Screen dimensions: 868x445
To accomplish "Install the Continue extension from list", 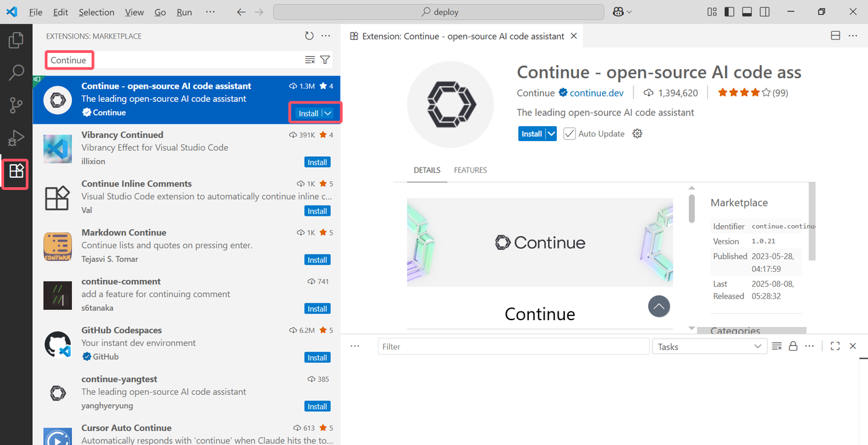I will click(x=309, y=113).
